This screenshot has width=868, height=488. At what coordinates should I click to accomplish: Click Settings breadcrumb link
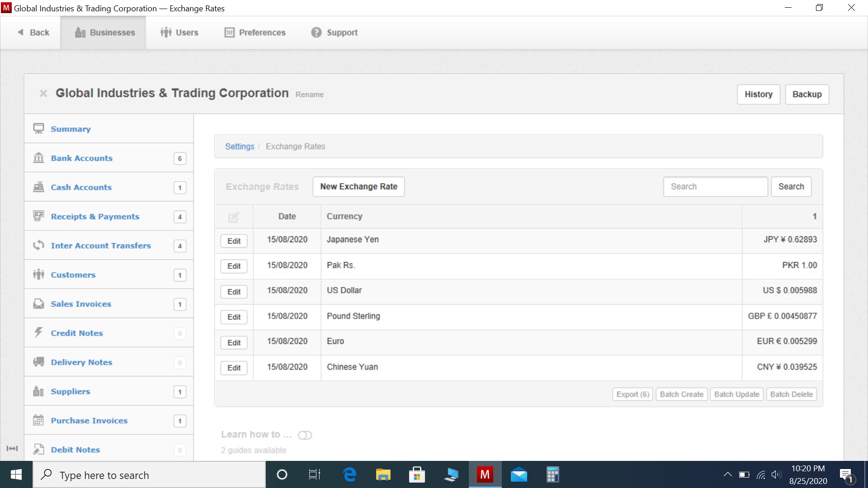tap(240, 146)
